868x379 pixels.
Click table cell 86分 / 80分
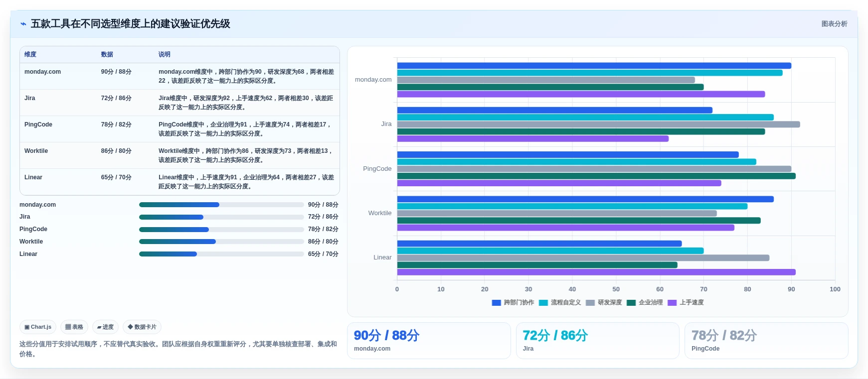(116, 151)
